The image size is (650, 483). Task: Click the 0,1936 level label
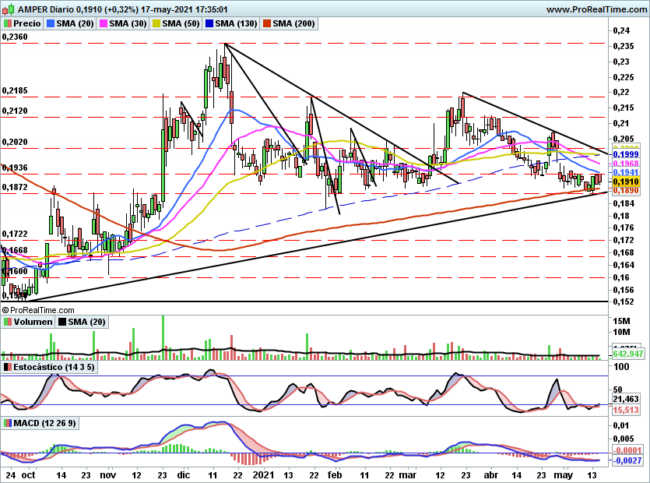click(15, 167)
